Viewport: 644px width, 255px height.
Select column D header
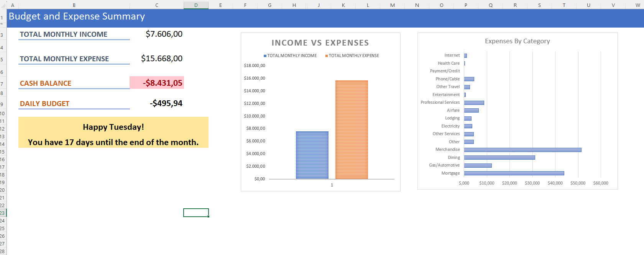(196, 5)
